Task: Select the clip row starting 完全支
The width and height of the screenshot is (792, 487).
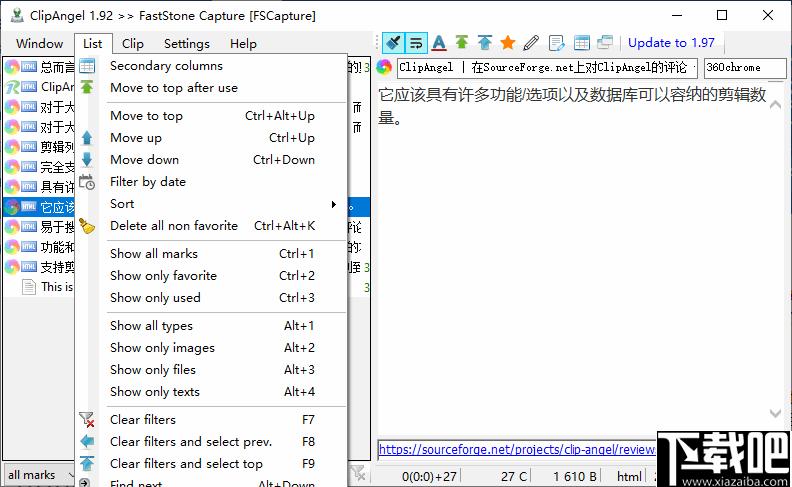Action: (x=39, y=167)
